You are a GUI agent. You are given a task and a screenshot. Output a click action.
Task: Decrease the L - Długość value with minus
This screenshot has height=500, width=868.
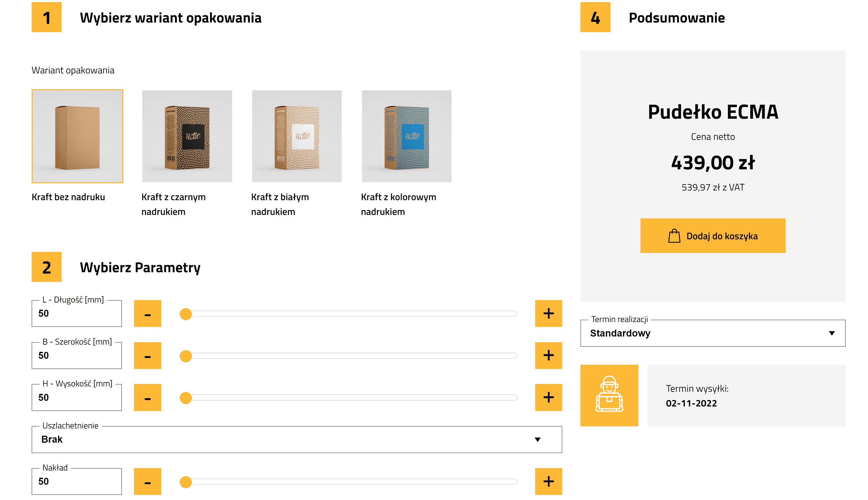tap(147, 313)
